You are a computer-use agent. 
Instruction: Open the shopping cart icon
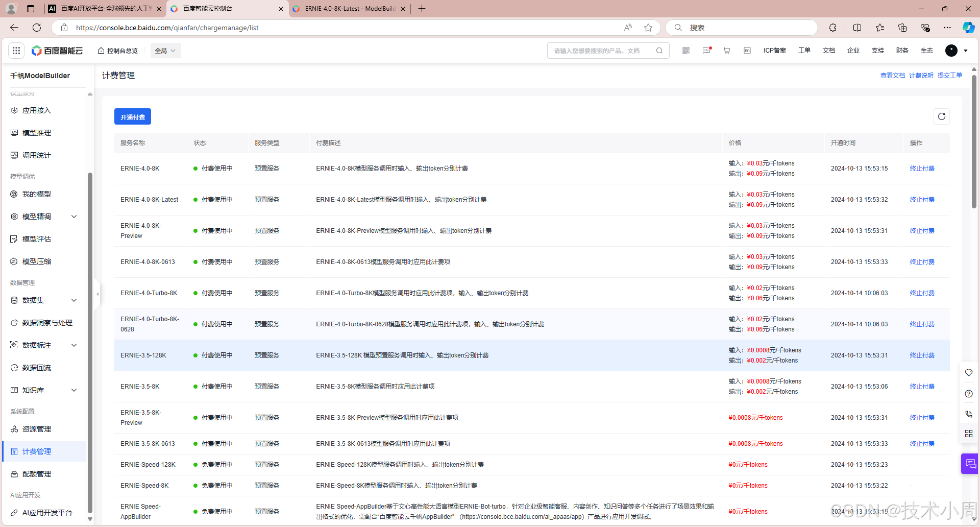(727, 51)
